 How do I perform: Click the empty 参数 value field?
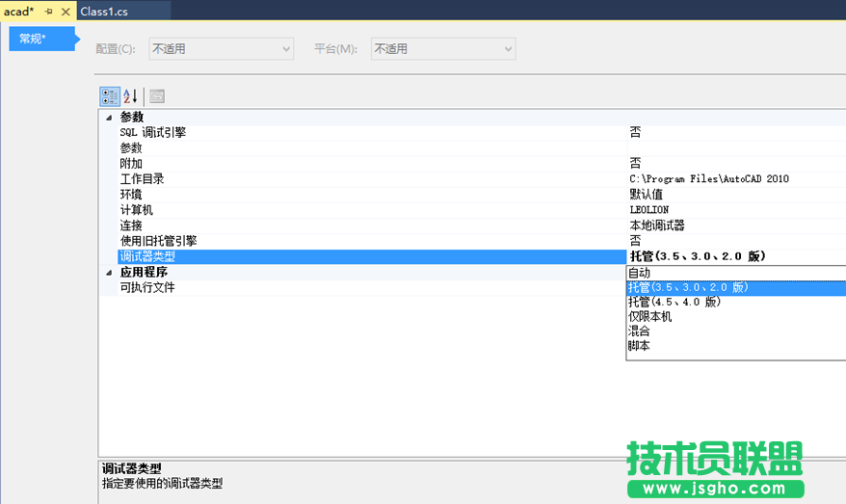[736, 148]
